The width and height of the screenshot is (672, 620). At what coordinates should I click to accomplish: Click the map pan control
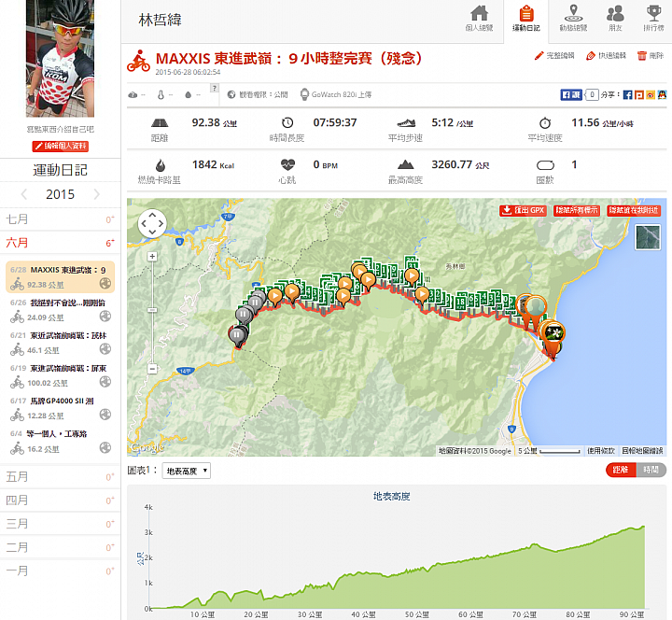pyautogui.click(x=152, y=223)
